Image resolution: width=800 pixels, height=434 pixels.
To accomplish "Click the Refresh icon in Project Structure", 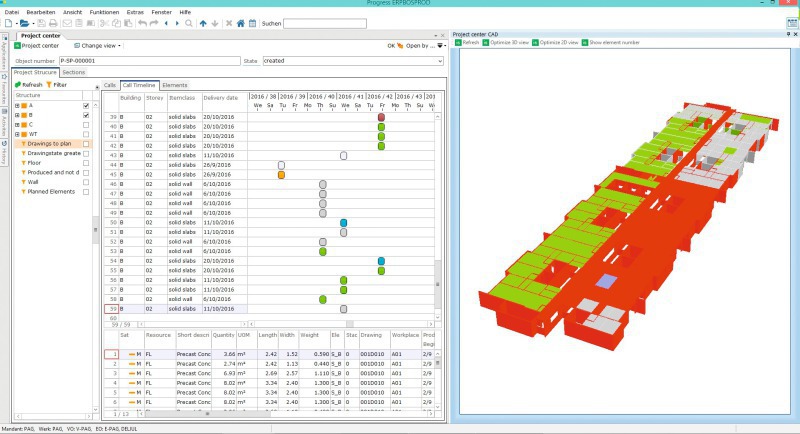I will [x=18, y=85].
